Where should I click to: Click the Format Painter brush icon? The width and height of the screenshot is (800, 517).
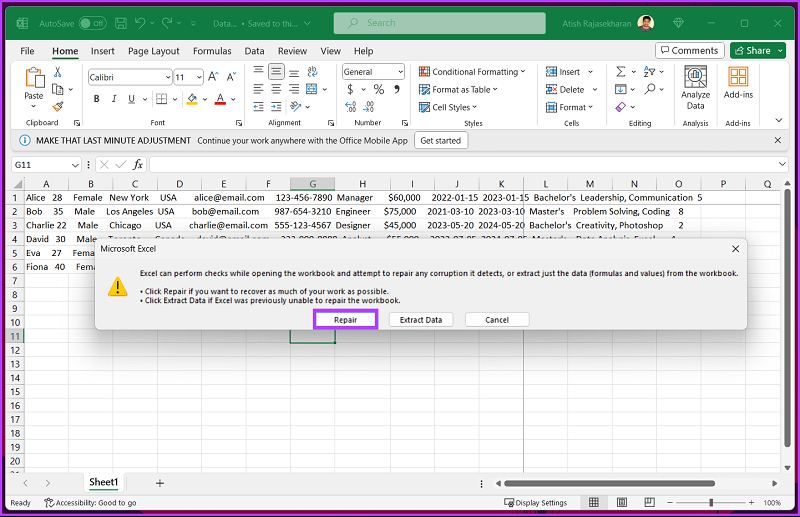58,106
